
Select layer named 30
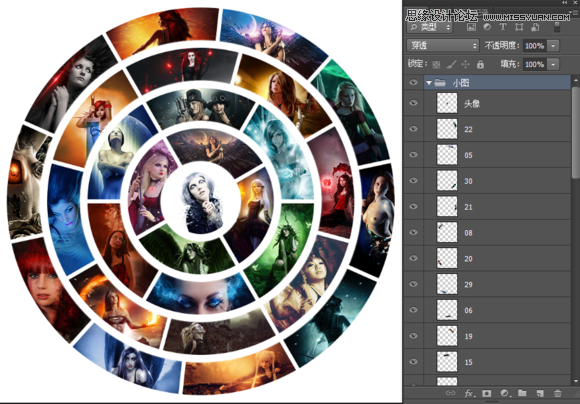click(x=468, y=181)
